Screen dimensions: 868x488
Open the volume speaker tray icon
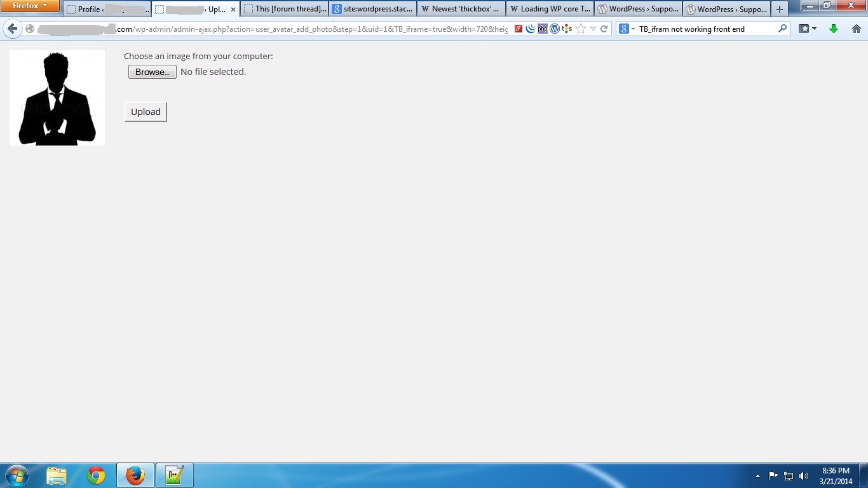(x=804, y=475)
